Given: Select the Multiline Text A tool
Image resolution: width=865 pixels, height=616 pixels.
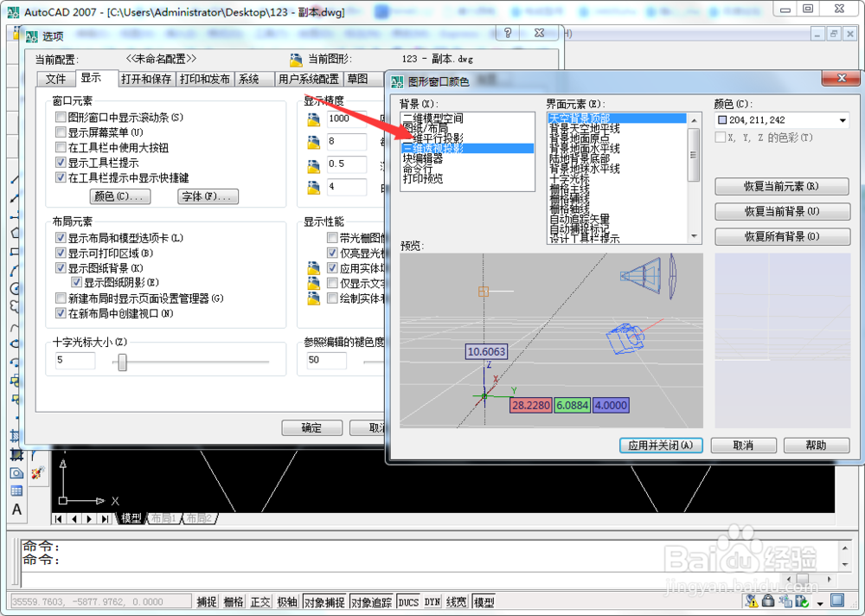Looking at the screenshot, I should (16, 509).
